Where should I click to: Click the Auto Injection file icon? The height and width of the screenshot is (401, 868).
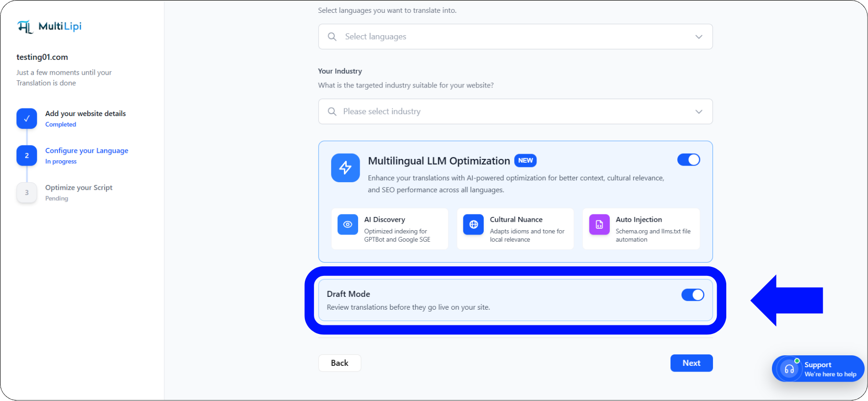599,225
